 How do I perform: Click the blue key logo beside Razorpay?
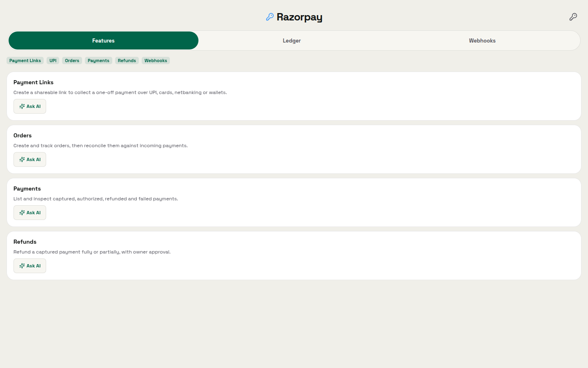point(270,17)
